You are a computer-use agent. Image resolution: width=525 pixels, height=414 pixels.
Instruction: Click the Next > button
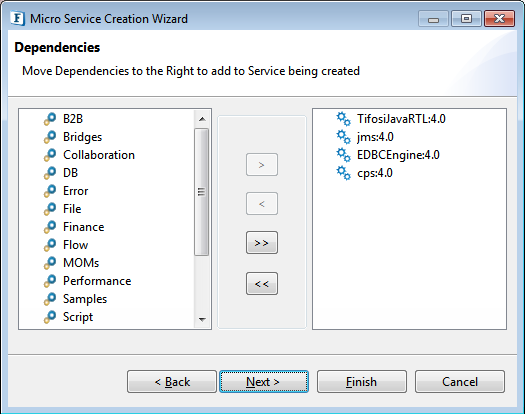pyautogui.click(x=264, y=382)
